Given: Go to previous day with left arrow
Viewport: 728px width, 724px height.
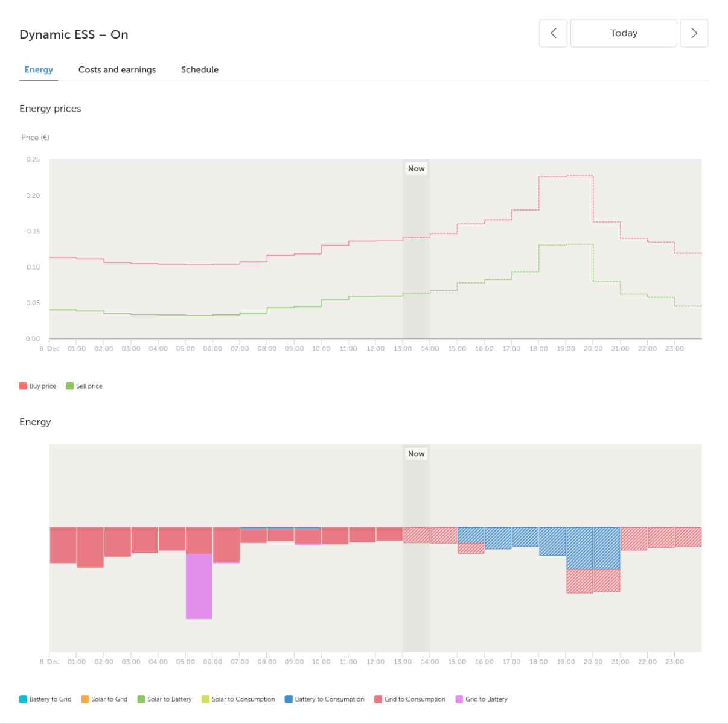Looking at the screenshot, I should tap(553, 33).
